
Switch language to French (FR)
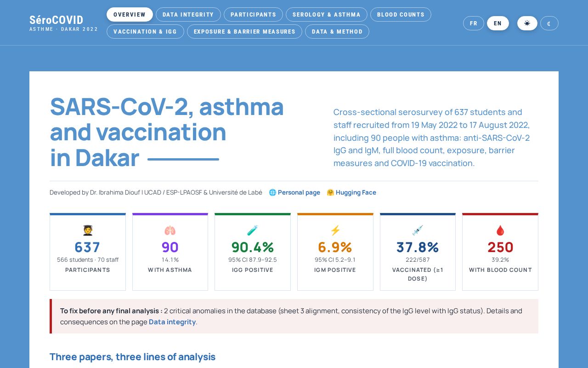coord(474,23)
